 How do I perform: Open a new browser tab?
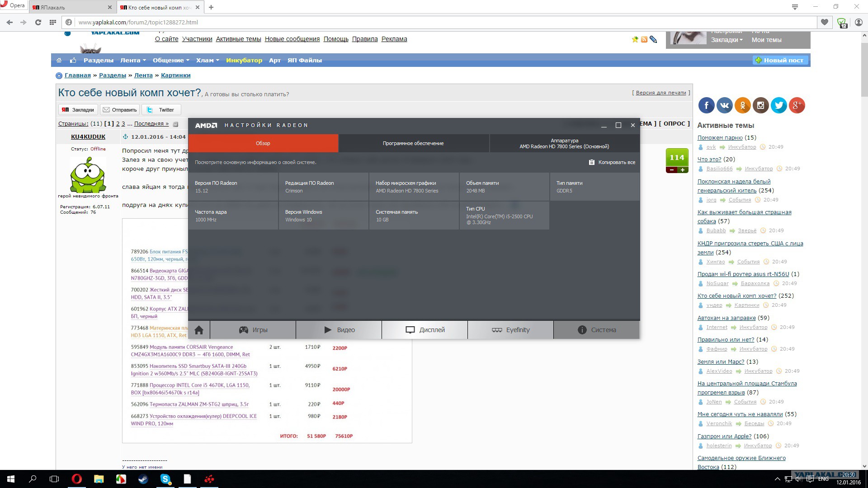coord(211,7)
